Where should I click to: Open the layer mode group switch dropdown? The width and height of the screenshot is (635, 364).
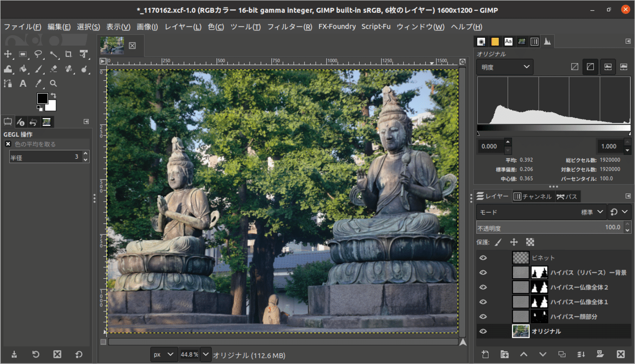[x=620, y=212]
